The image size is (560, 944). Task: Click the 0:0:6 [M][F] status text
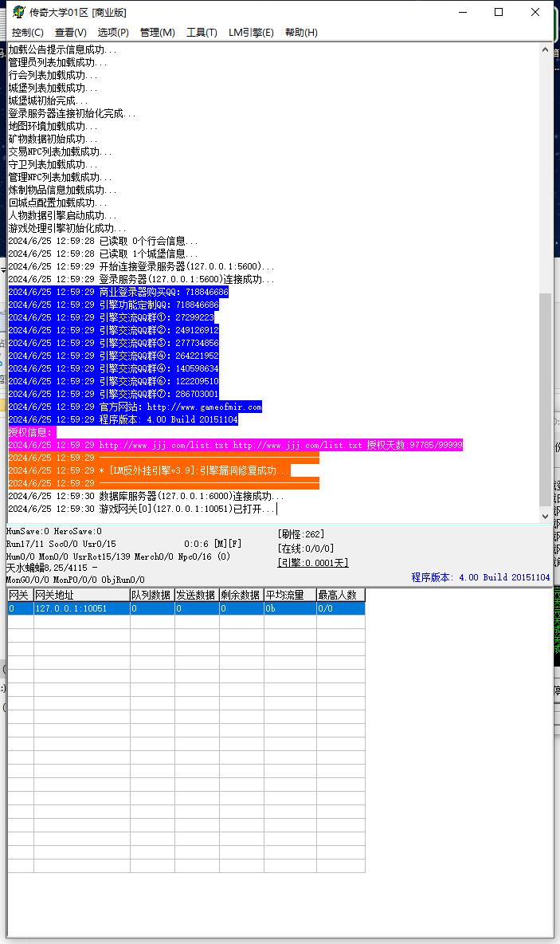pyautogui.click(x=213, y=544)
